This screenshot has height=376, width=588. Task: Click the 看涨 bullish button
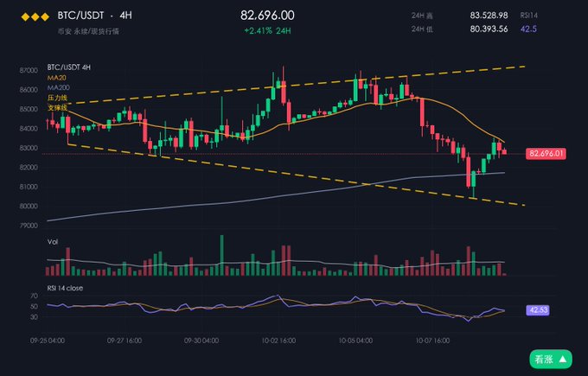(551, 359)
